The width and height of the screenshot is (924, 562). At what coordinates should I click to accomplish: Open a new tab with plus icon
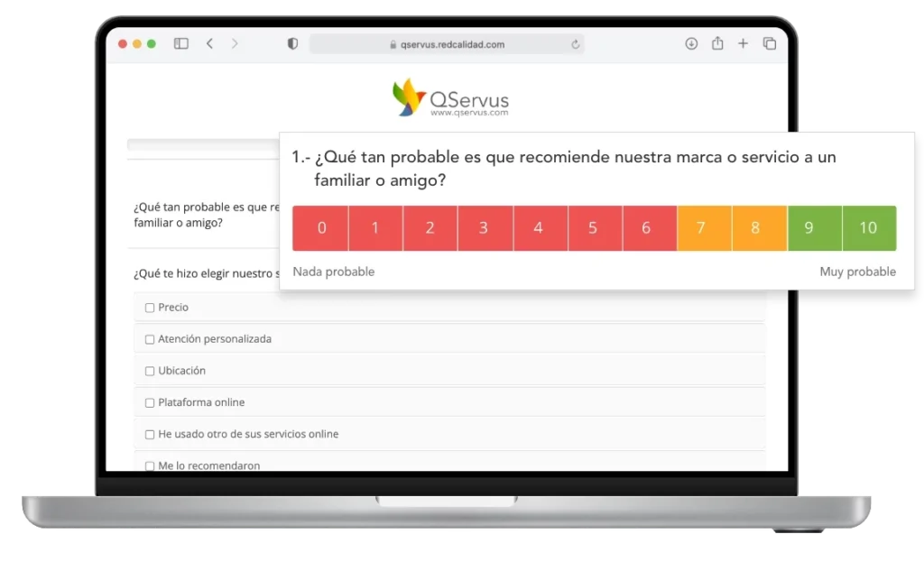(743, 43)
